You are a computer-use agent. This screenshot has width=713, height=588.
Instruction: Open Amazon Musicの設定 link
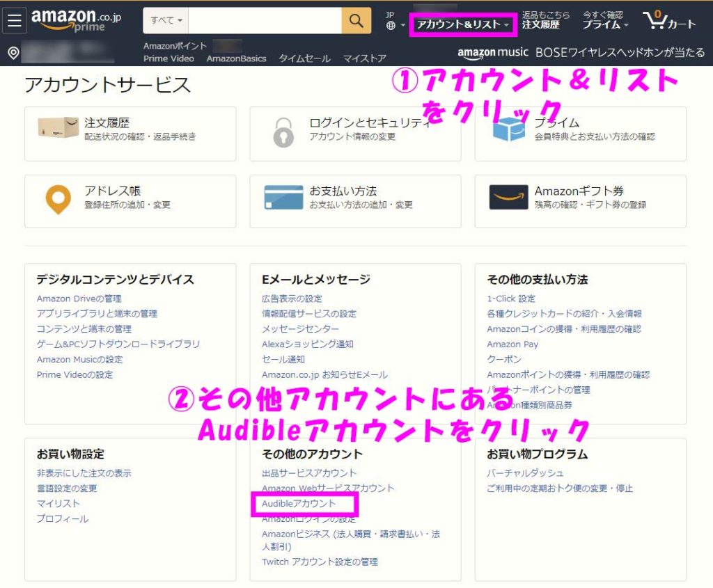(79, 360)
